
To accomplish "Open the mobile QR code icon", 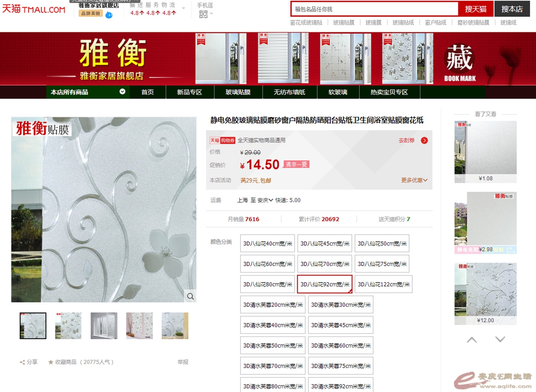I will 203,14.
